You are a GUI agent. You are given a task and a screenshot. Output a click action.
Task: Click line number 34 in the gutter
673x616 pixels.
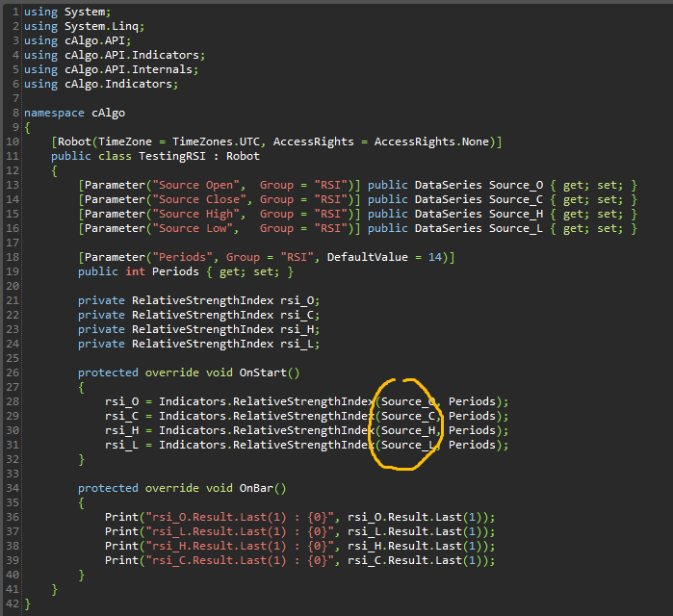pyautogui.click(x=13, y=488)
